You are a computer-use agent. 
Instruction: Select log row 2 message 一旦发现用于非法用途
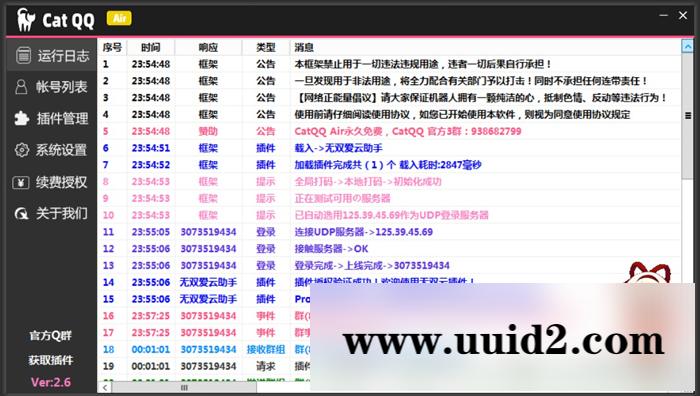click(471, 81)
